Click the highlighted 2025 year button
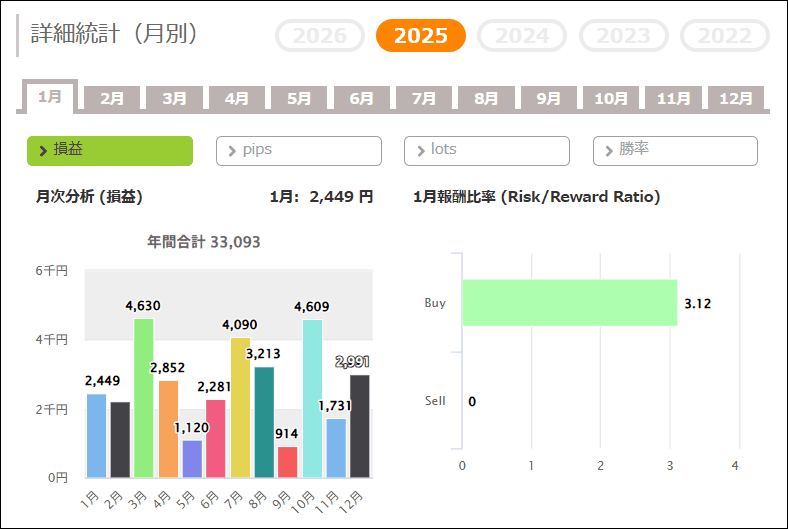Viewport: 788px width, 529px height. point(421,36)
